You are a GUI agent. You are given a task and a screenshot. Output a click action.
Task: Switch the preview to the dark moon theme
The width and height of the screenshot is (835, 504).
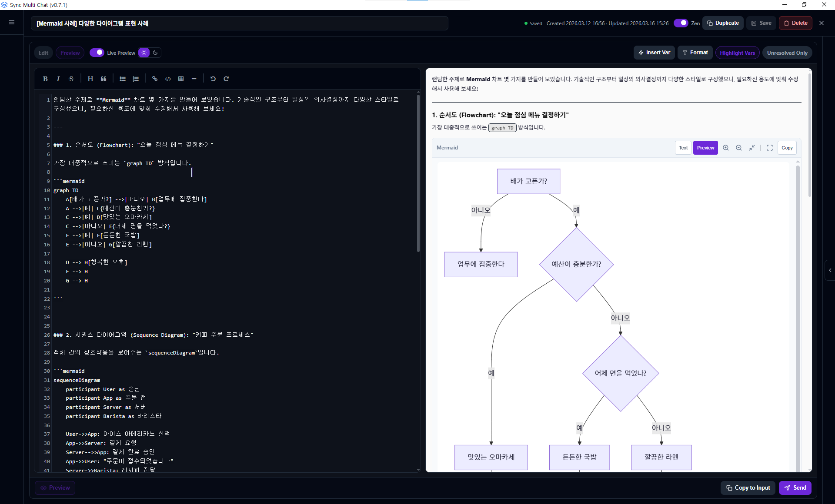click(155, 53)
